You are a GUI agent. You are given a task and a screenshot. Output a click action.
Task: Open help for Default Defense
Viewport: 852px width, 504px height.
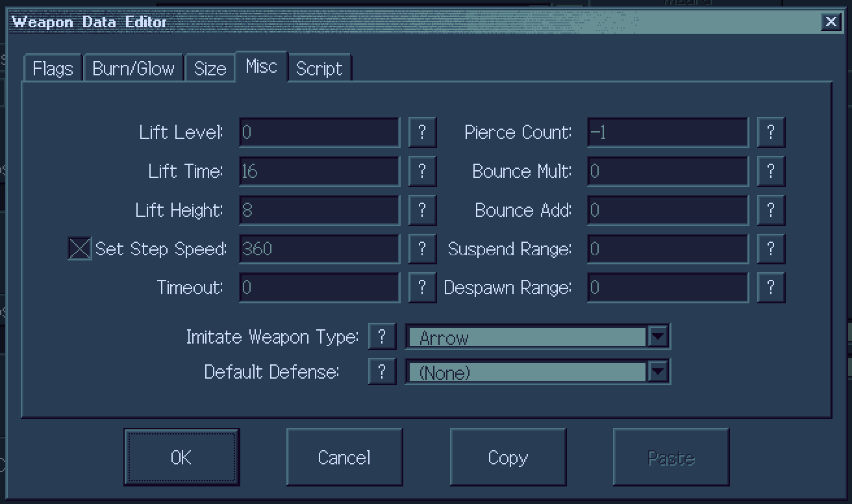click(x=382, y=372)
